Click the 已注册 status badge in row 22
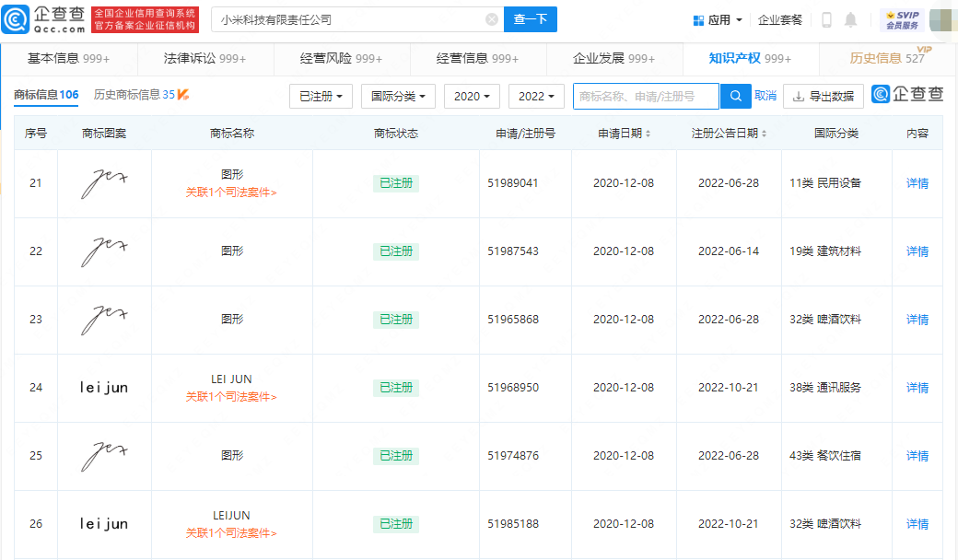The image size is (958, 560). coord(396,251)
